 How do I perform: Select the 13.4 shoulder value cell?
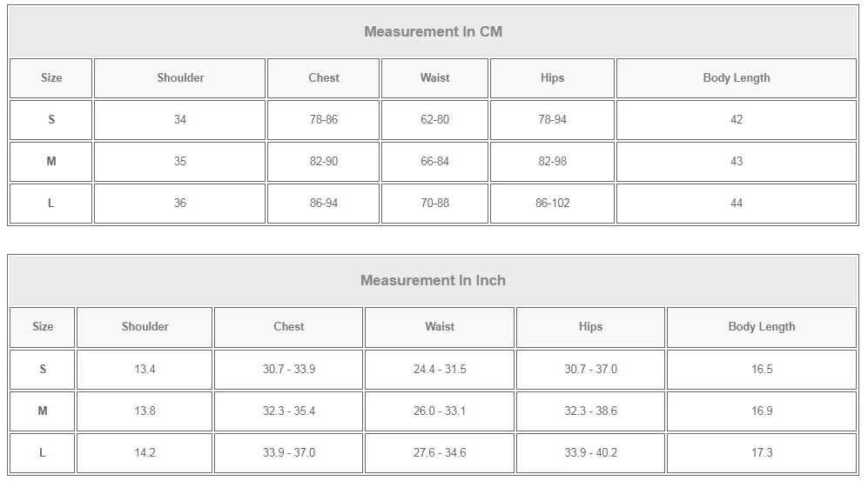tap(145, 369)
